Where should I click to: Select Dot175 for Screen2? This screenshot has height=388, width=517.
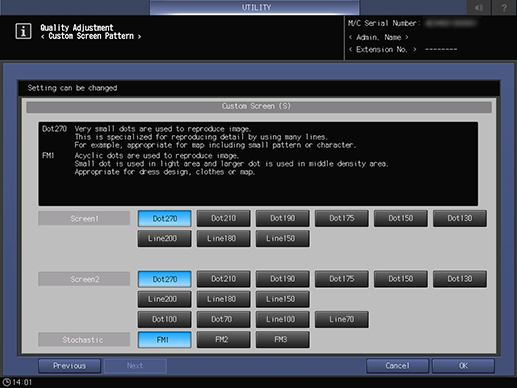coord(342,279)
